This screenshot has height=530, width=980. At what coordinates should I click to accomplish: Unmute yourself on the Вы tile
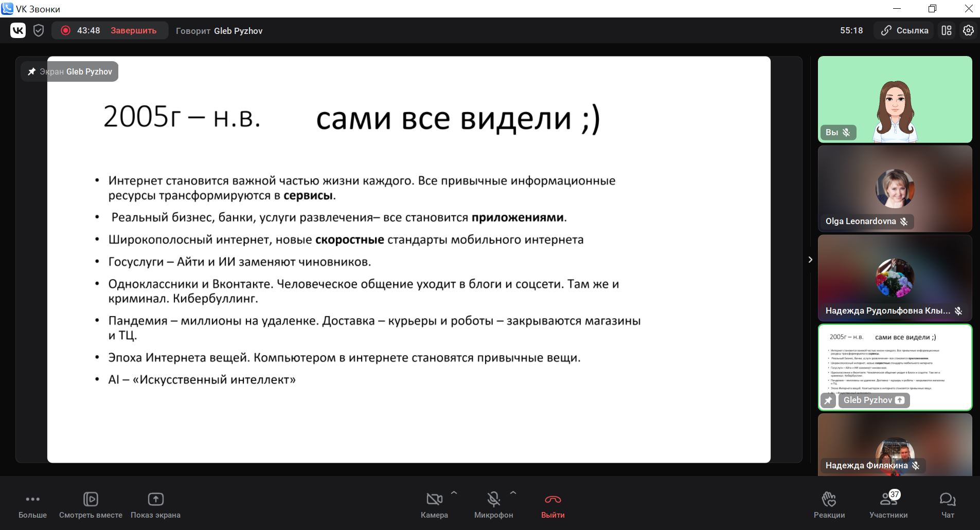pyautogui.click(x=846, y=132)
